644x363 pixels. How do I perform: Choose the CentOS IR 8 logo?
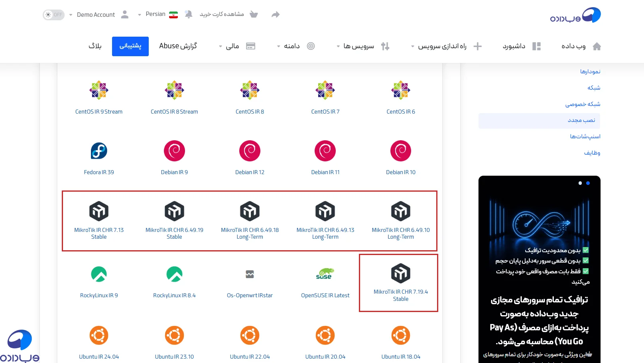coord(250,90)
